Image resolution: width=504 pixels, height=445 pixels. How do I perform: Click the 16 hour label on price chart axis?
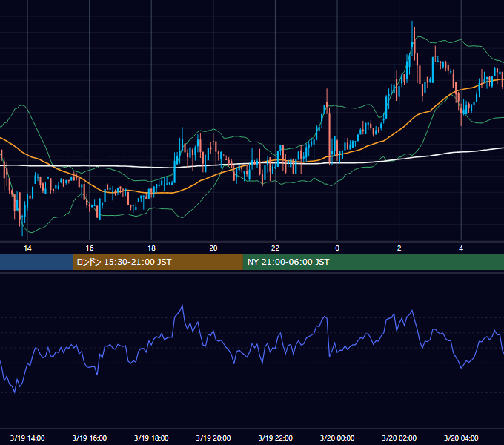tap(90, 248)
